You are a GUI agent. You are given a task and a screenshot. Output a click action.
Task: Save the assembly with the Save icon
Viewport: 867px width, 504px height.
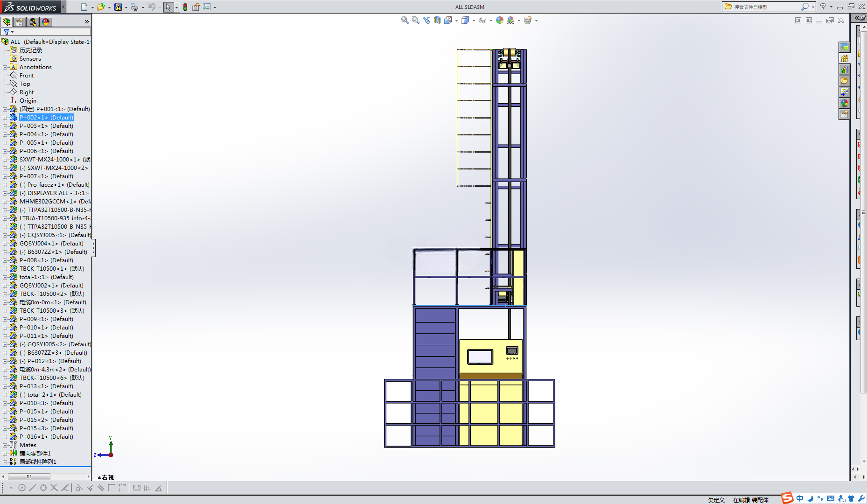[x=118, y=7]
